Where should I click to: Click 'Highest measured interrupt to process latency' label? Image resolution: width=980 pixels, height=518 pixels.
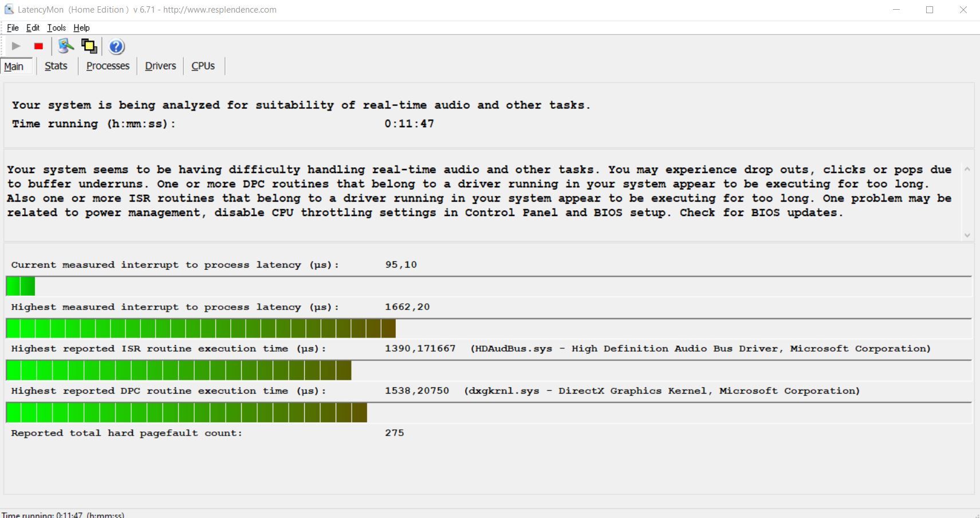tap(175, 307)
